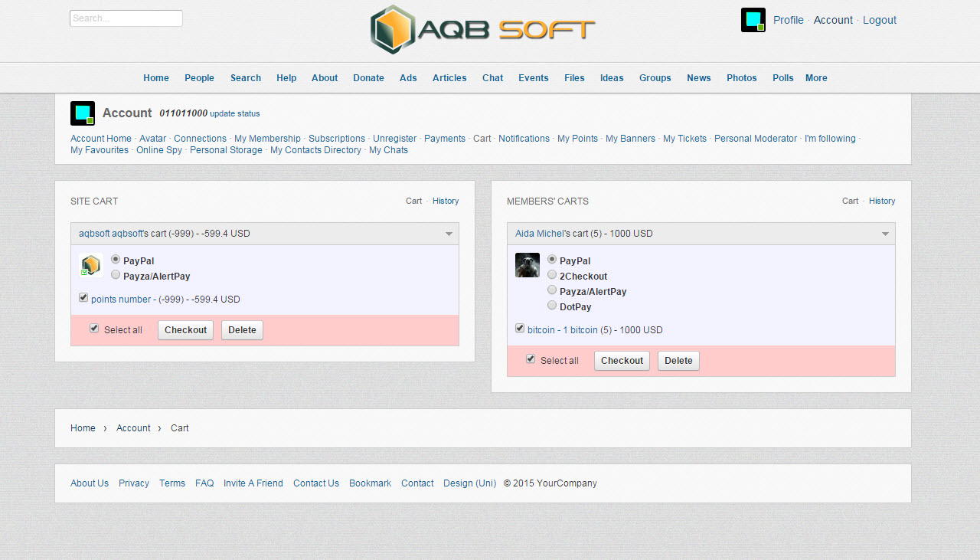Click the account avatar next to Account heading
The width and height of the screenshot is (980, 560).
83,113
